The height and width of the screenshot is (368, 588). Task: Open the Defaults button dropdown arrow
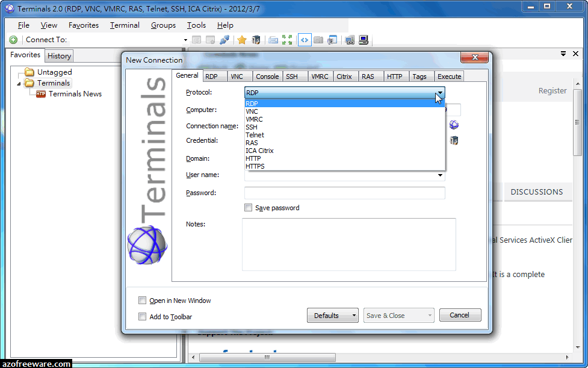click(x=354, y=316)
